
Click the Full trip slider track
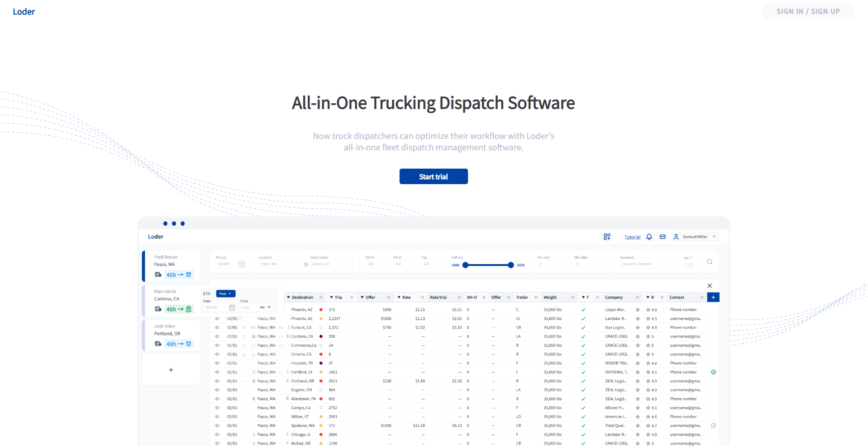tap(488, 265)
